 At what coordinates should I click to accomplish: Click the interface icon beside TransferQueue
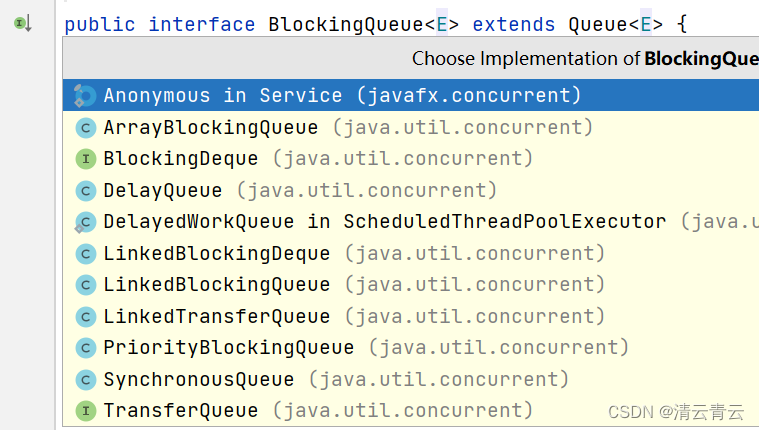point(86,411)
